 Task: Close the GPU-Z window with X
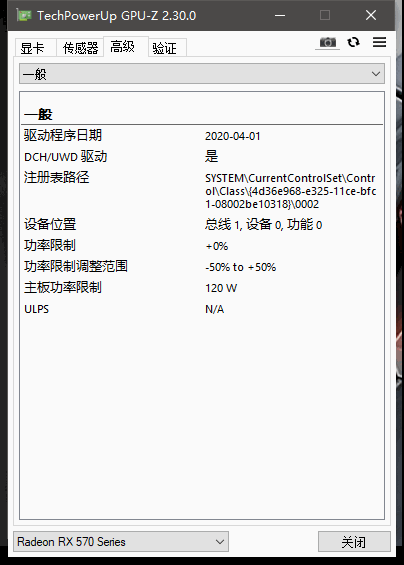tap(371, 15)
